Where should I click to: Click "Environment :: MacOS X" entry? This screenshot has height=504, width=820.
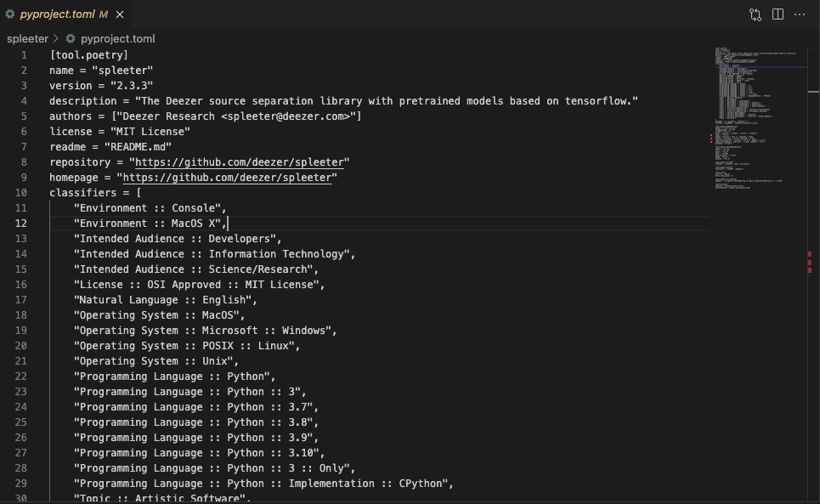pyautogui.click(x=150, y=224)
